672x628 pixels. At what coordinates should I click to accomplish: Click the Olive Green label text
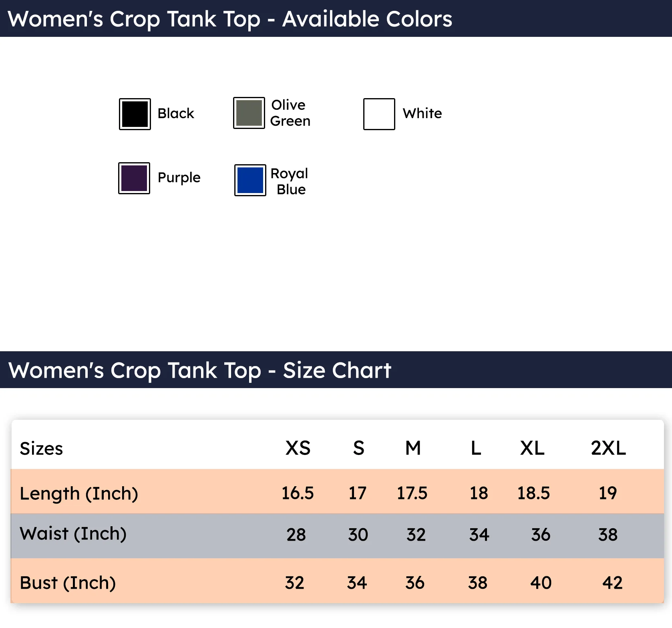click(x=290, y=113)
